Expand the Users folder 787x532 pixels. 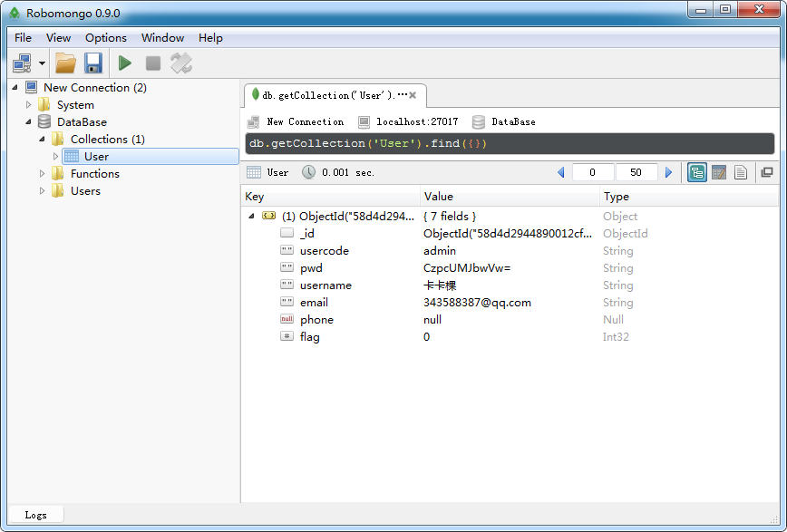[x=42, y=190]
